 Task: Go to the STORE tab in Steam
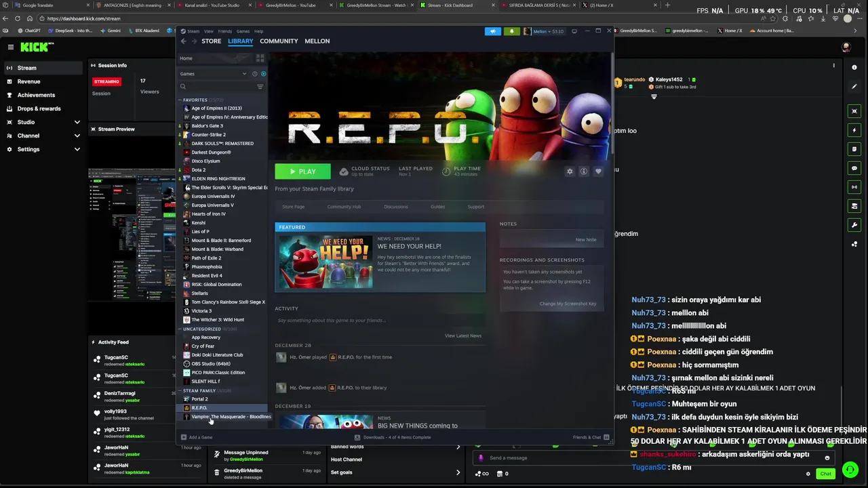pos(211,41)
